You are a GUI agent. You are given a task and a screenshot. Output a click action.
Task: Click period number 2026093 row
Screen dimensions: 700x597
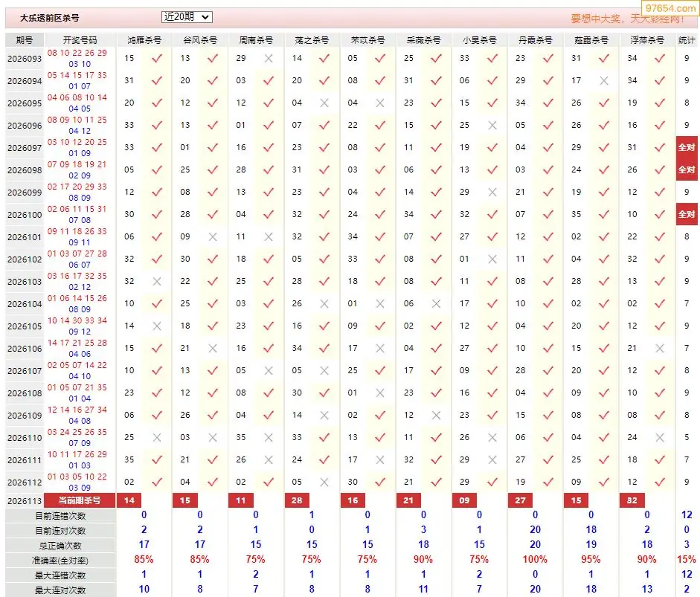coord(25,59)
